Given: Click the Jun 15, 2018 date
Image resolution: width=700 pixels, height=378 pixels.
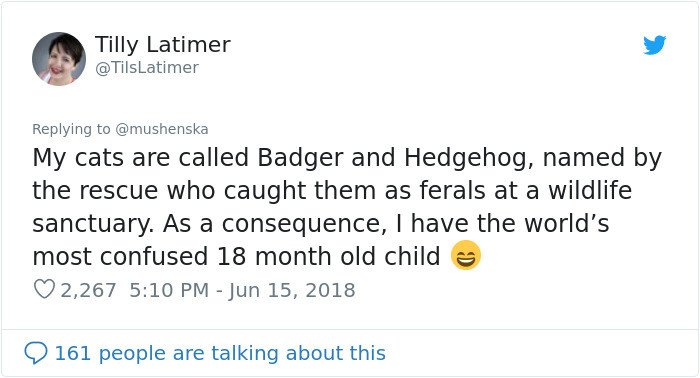Looking at the screenshot, I should pos(292,291).
